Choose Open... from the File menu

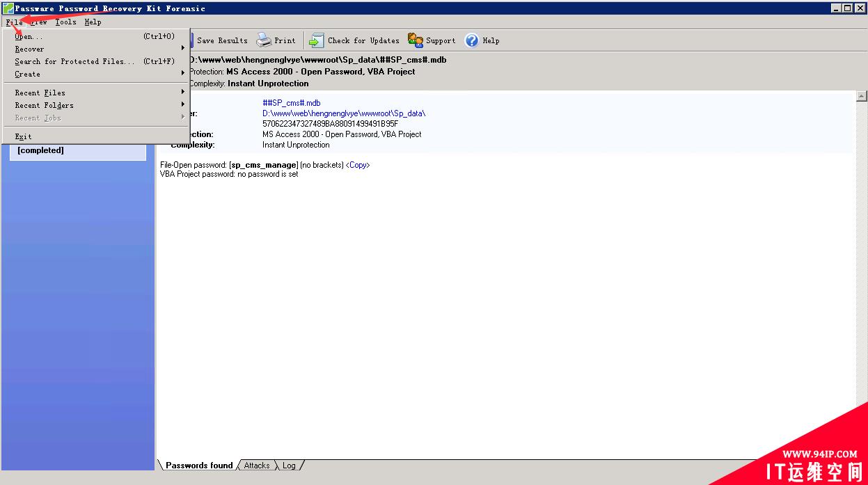(95, 36)
